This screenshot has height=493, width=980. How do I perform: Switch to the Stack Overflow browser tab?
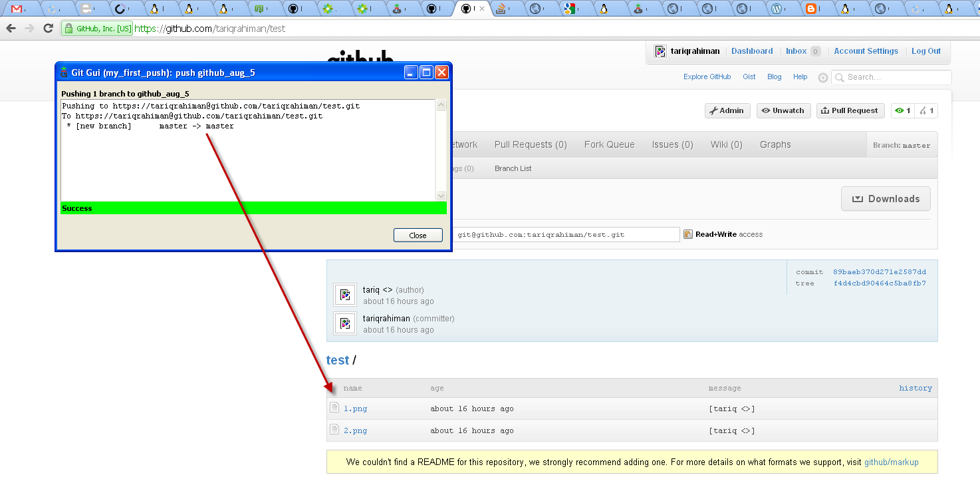tap(501, 9)
